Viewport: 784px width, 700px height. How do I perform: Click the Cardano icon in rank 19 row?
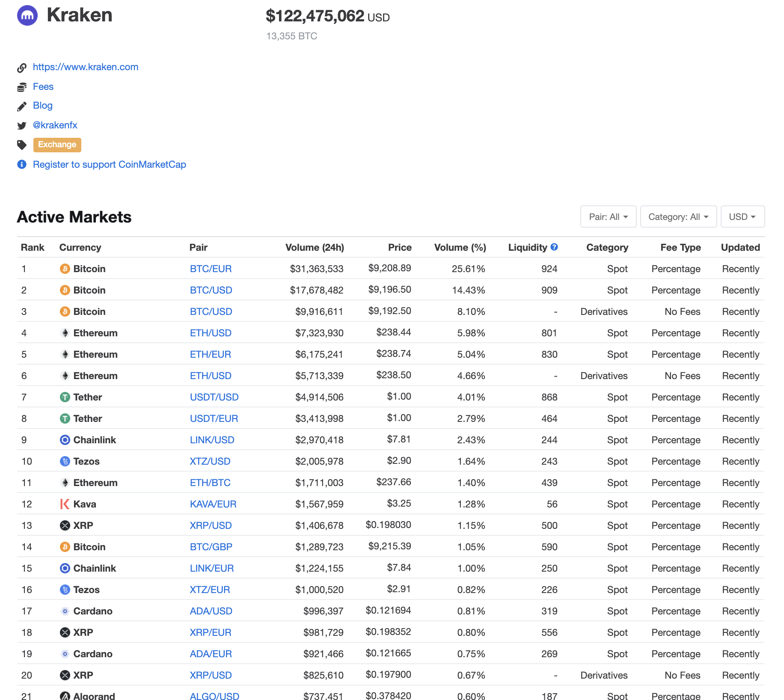65,654
